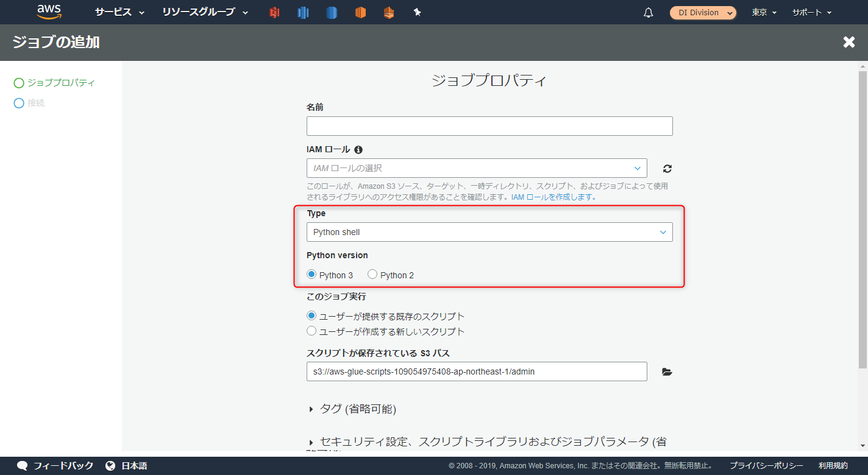
Task: Open the リソースグループ menu
Action: tap(199, 12)
